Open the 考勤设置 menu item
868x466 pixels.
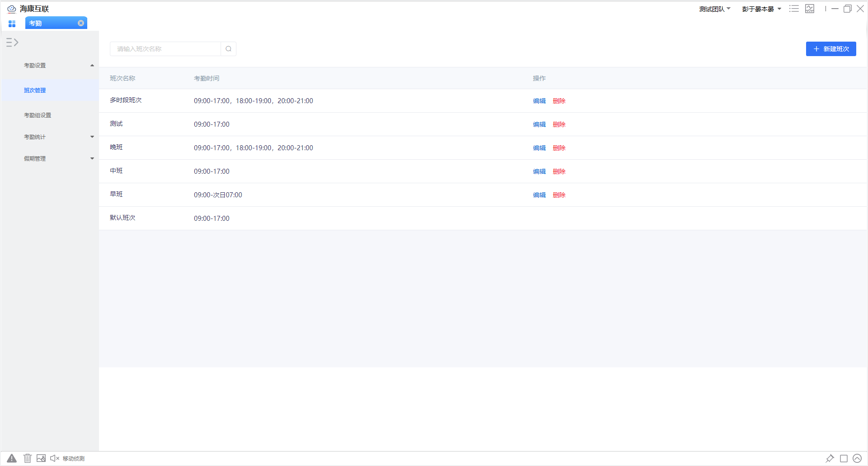pyautogui.click(x=35, y=66)
